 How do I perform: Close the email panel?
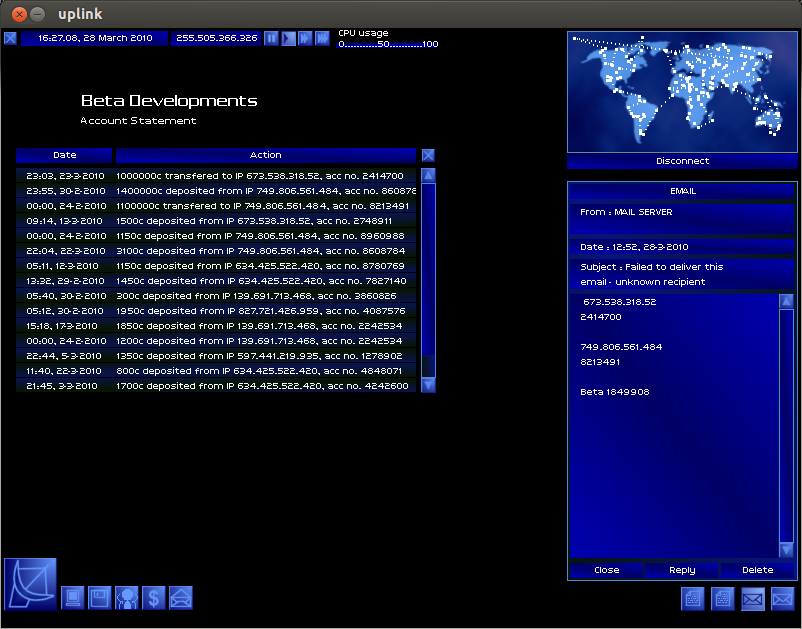[607, 570]
